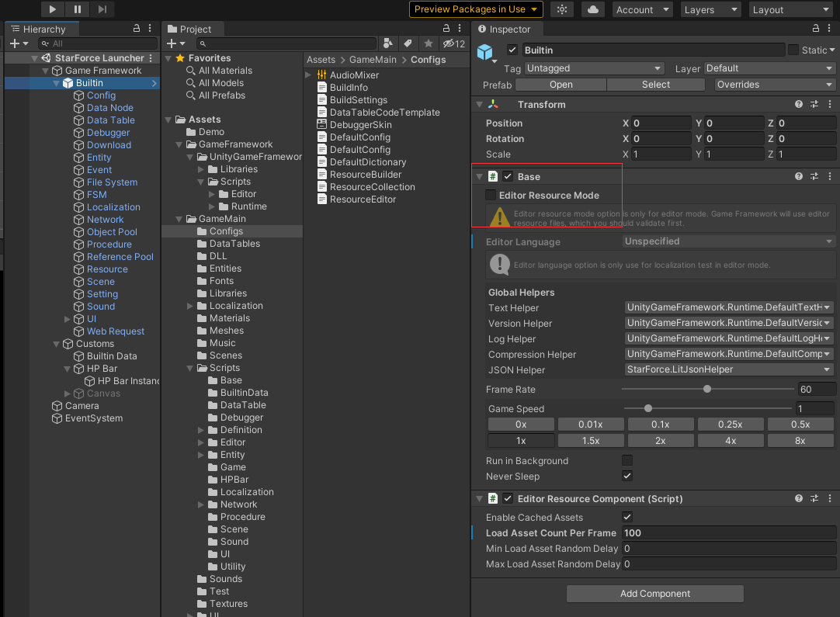Open Base component preset icon
Screen dimensions: 840x617
pos(814,176)
